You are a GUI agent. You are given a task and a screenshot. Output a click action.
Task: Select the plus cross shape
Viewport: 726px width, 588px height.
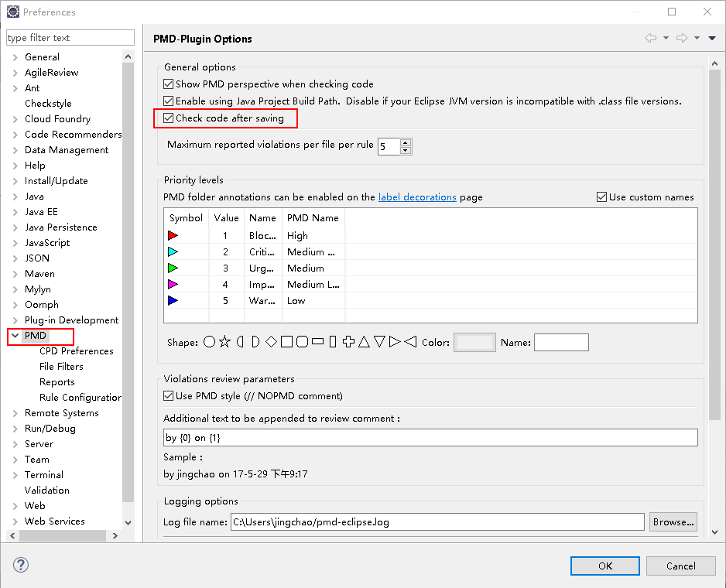[x=348, y=342]
